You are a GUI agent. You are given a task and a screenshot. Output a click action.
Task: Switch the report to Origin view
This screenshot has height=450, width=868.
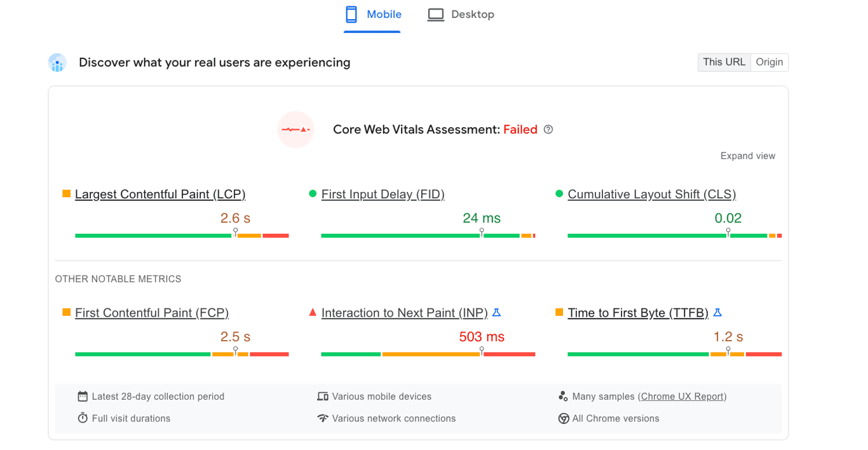click(x=769, y=62)
